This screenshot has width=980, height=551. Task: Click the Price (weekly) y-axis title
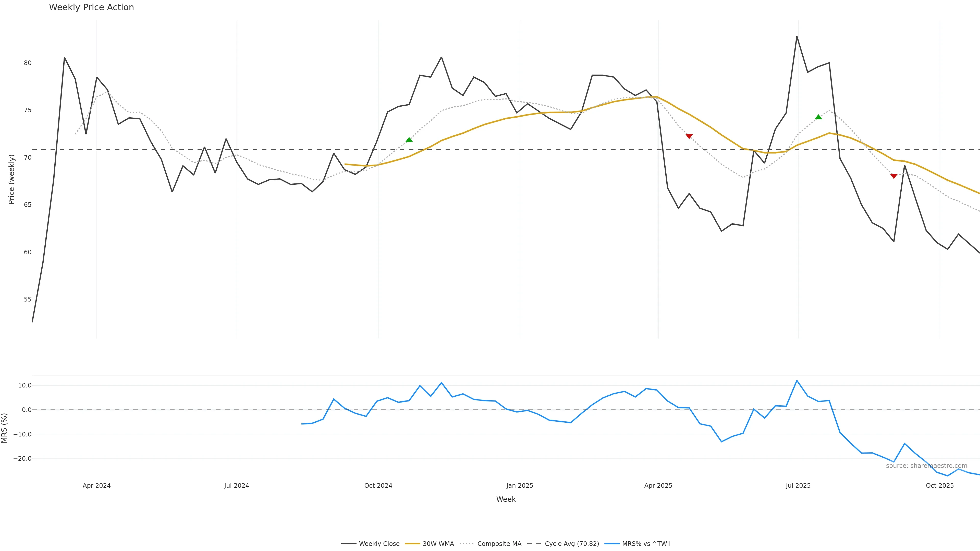[11, 179]
